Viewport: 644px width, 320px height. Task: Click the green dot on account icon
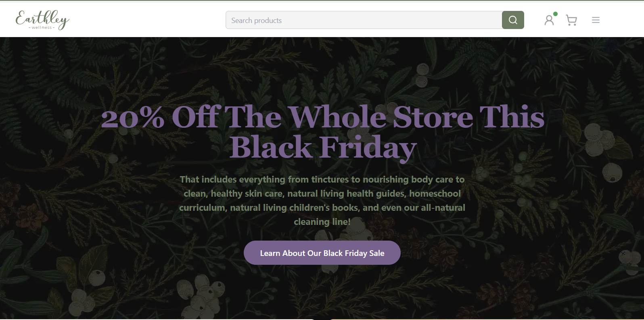[x=556, y=14]
